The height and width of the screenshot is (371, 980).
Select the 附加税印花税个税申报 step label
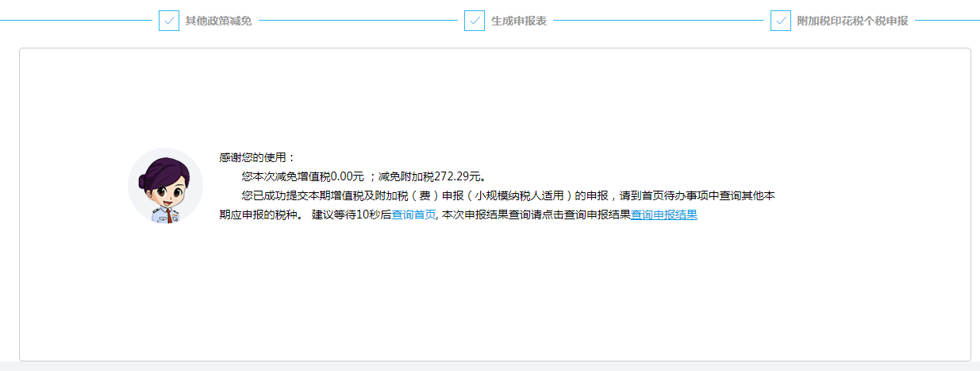click(852, 21)
